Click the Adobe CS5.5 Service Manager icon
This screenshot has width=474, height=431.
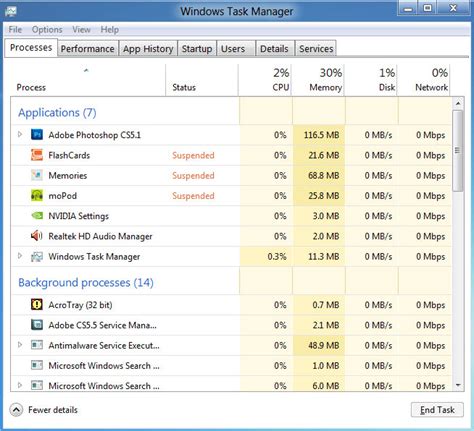tap(37, 325)
